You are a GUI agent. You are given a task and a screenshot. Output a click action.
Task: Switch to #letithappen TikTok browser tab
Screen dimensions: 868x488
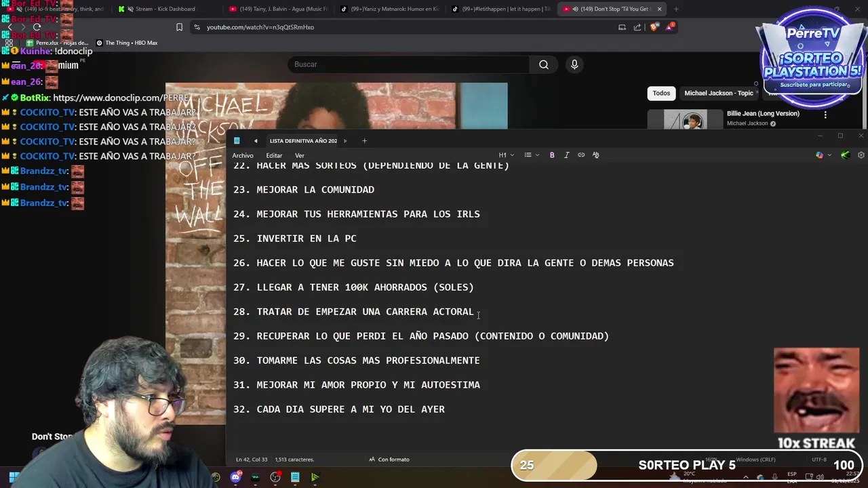click(500, 9)
